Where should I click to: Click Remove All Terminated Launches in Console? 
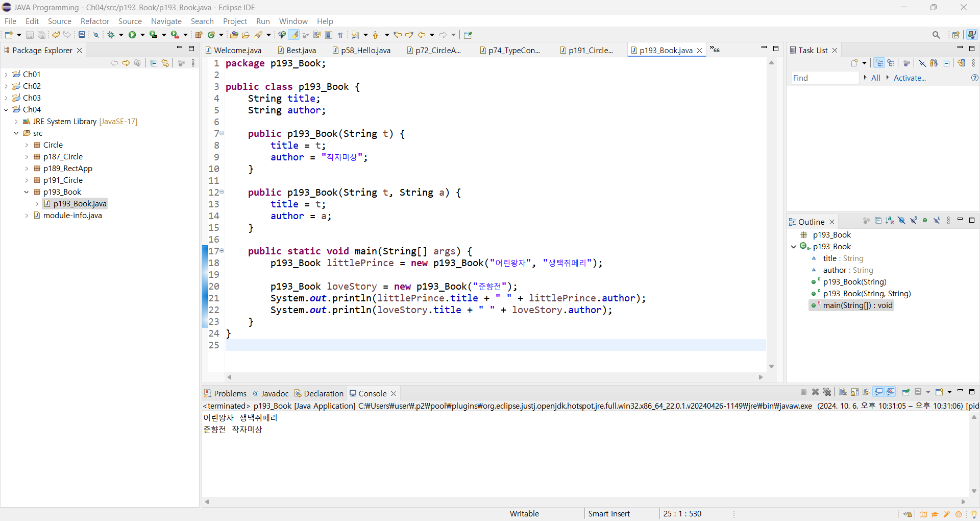tap(827, 392)
